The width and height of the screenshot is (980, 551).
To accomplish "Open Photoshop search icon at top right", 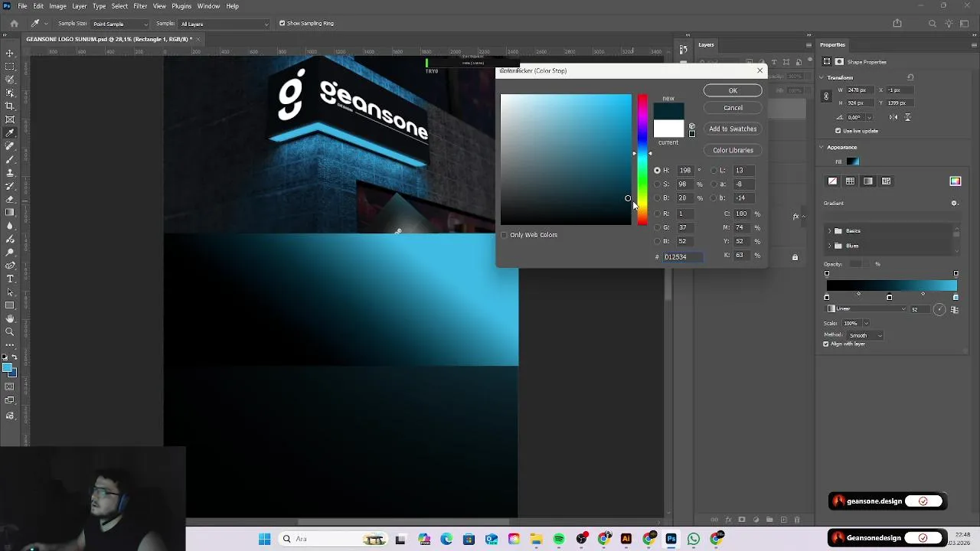I will click(932, 24).
